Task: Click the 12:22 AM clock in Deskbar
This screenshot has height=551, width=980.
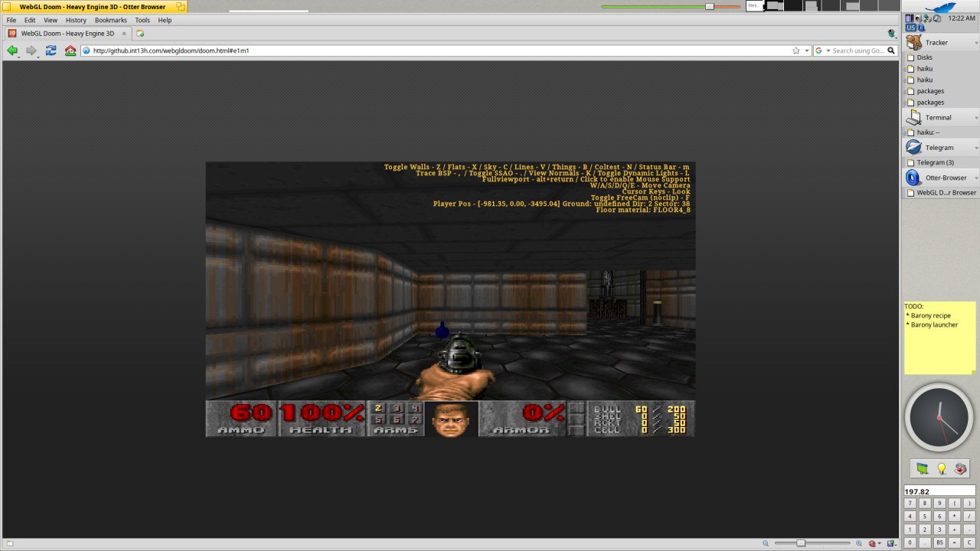Action: click(962, 18)
